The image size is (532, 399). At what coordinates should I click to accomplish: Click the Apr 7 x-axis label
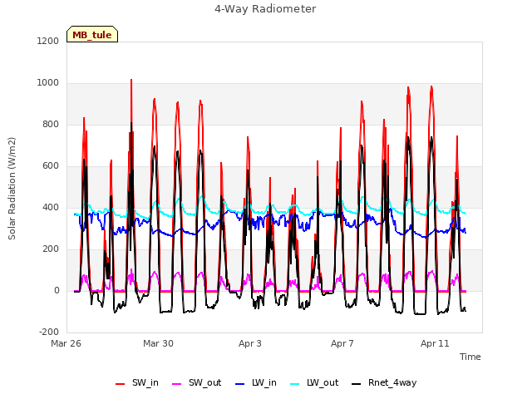[x=342, y=343]
